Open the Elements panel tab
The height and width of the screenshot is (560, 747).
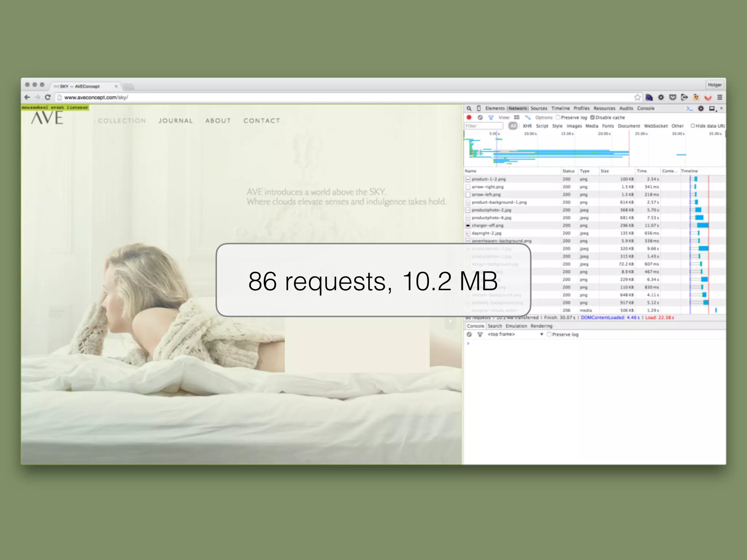pyautogui.click(x=495, y=108)
